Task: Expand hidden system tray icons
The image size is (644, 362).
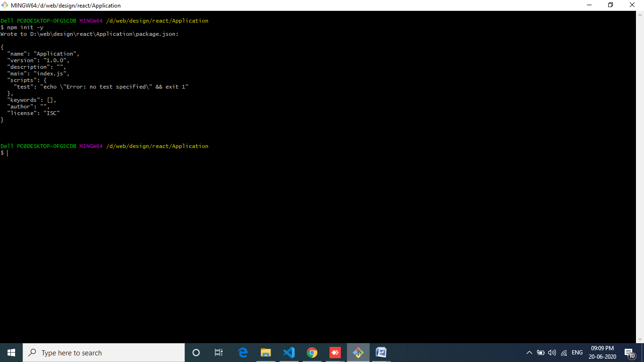Action: click(x=529, y=353)
